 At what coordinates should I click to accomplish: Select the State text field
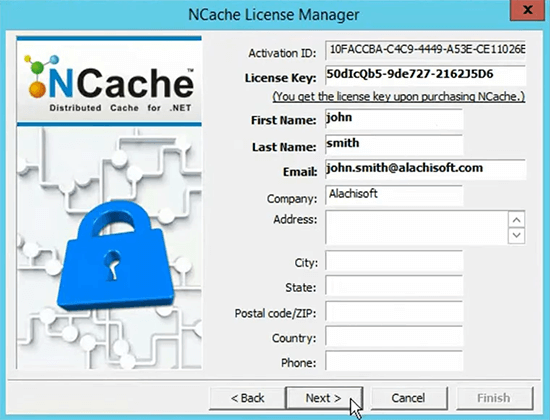(394, 286)
